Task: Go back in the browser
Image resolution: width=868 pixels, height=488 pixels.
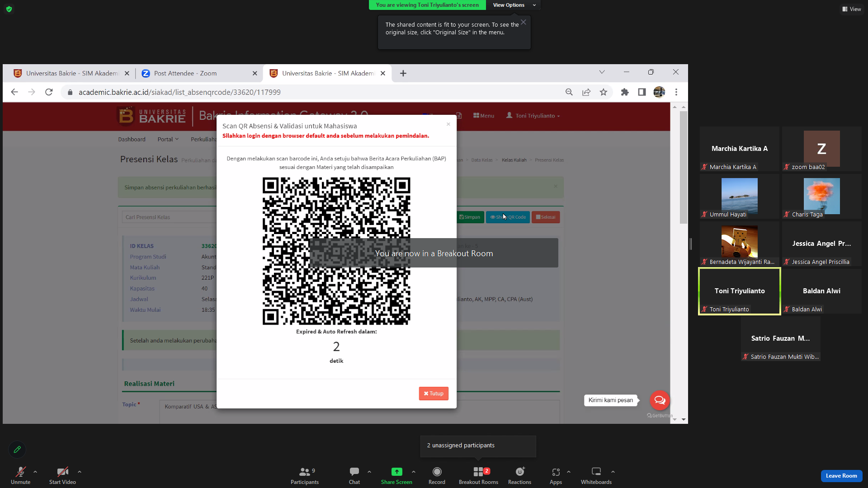Action: pyautogui.click(x=14, y=92)
